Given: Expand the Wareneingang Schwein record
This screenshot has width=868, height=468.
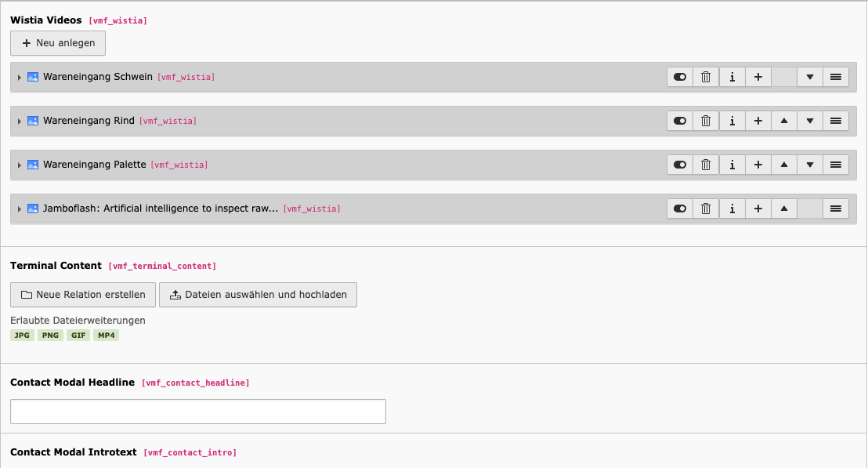Looking at the screenshot, I should click(20, 78).
